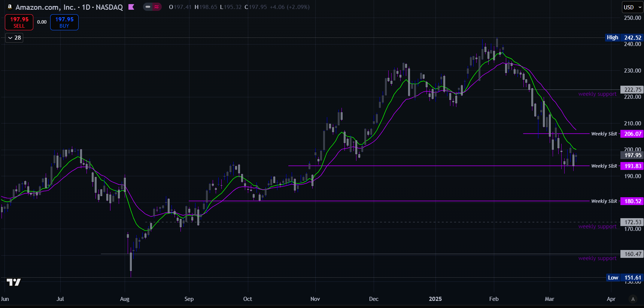Click the +4.06 (+2.09%) change value
The width and height of the screenshot is (644, 308).
(x=289, y=7)
